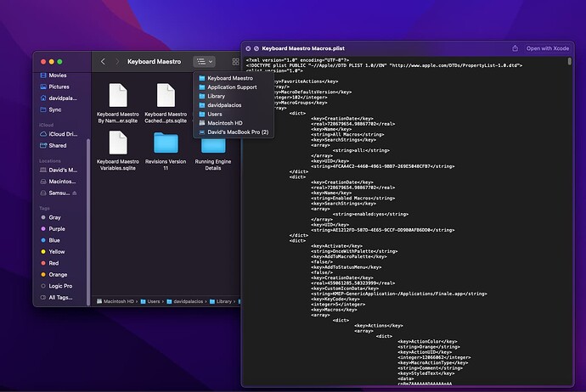Select Keyboard Maestro Variables.sqlite file
The width and height of the screenshot is (586, 392).
click(118, 151)
